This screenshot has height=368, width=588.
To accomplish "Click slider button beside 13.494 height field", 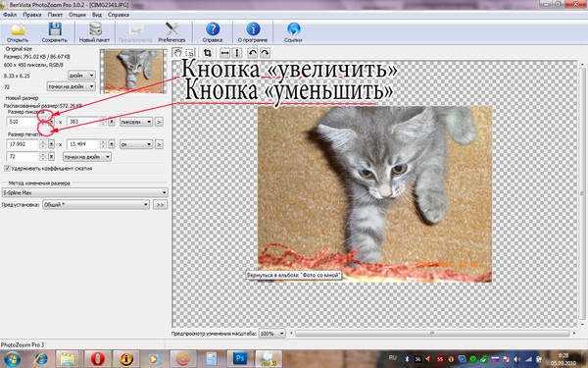I will pos(112,144).
